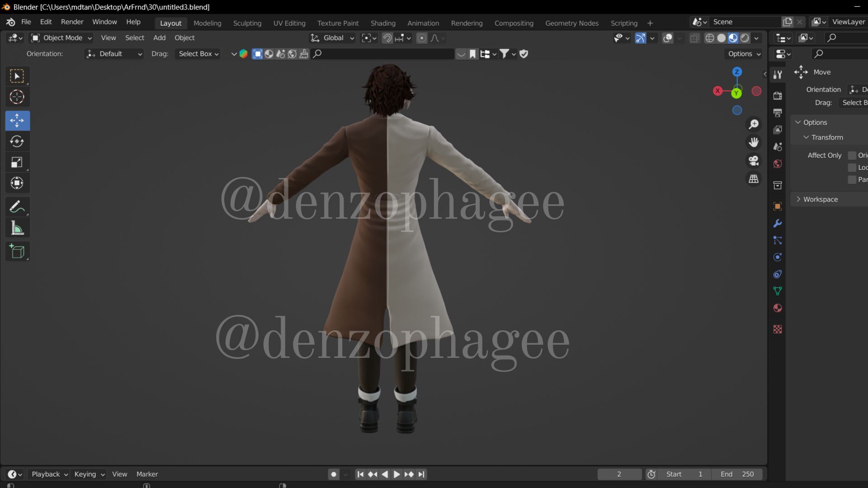Select the Add Cube tool
The height and width of the screenshot is (488, 868).
pos(17,252)
